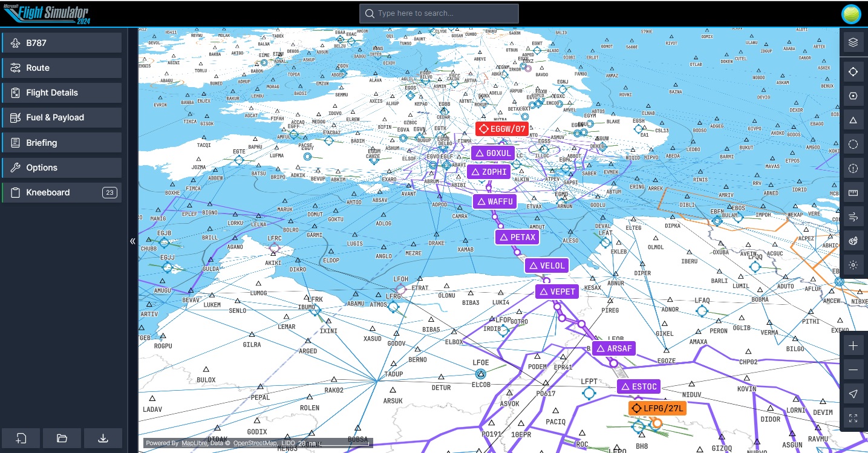868x453 pixels.
Task: Create a new flight plan file icon
Action: pos(21,438)
